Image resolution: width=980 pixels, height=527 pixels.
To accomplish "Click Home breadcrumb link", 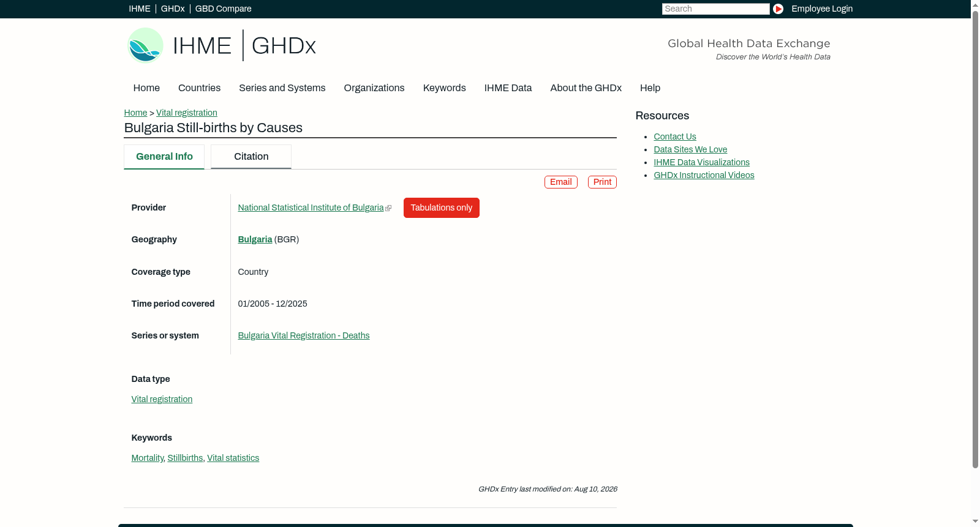I will [x=135, y=113].
